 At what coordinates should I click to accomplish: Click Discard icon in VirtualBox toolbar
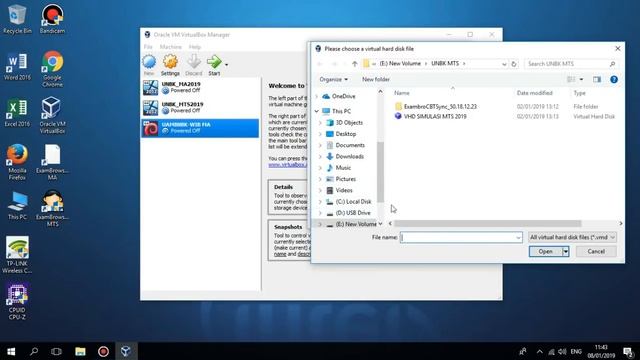coord(193,65)
